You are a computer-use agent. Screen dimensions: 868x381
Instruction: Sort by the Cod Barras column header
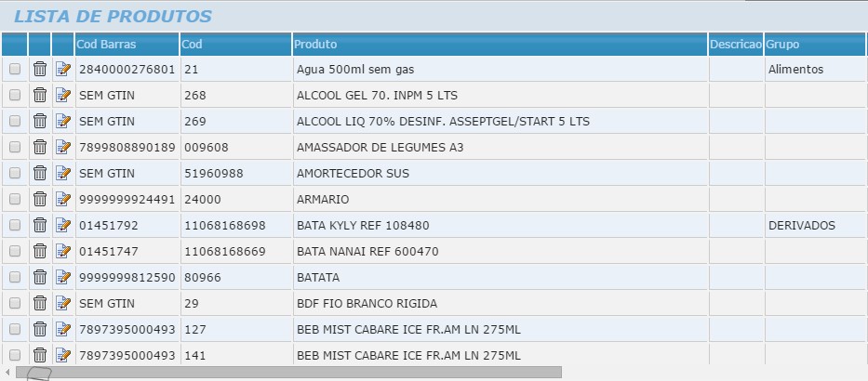coord(106,45)
